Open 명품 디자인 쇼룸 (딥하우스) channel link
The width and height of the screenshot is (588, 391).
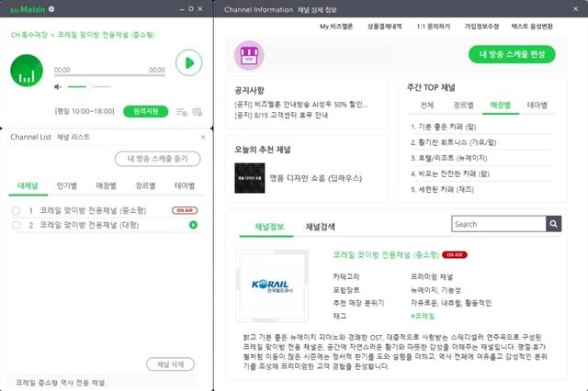tap(316, 178)
